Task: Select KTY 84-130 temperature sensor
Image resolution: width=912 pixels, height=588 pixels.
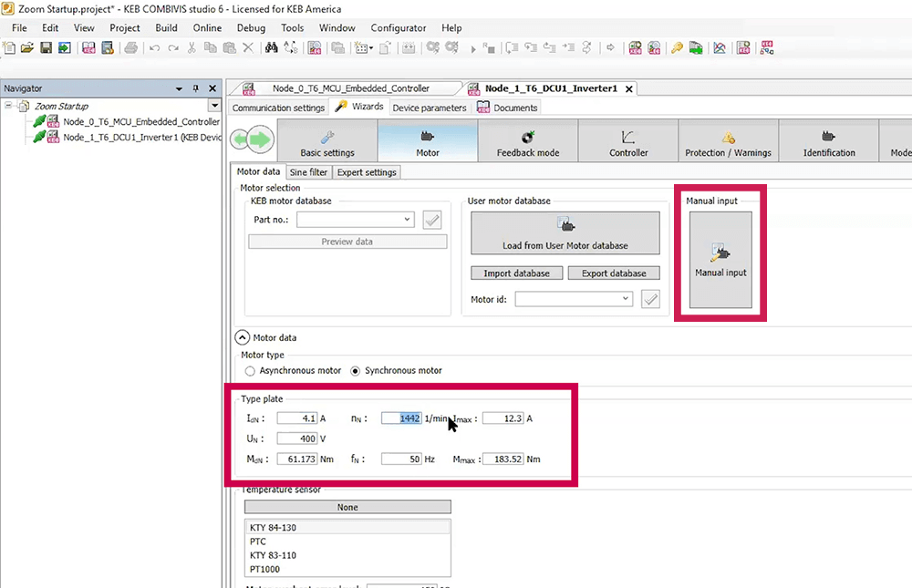Action: coord(347,528)
